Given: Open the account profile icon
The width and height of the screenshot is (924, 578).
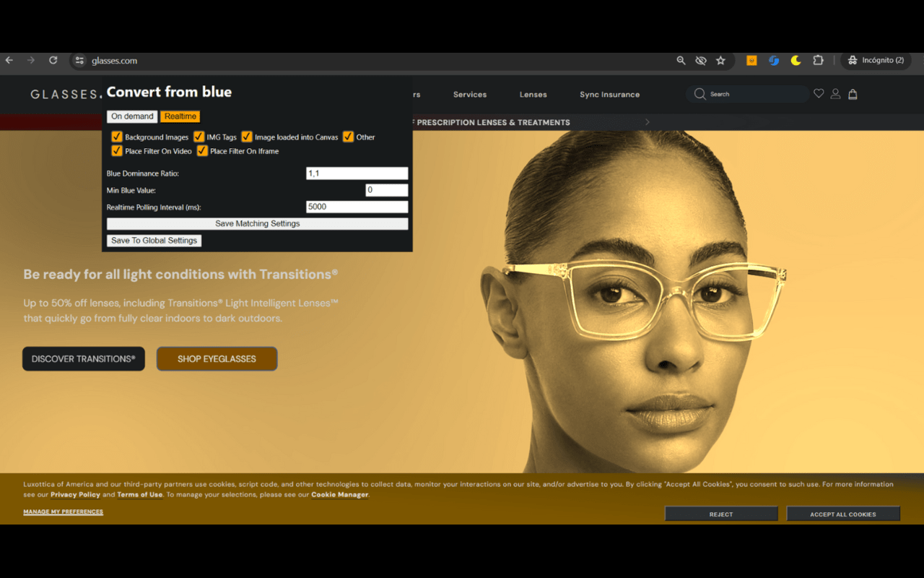Looking at the screenshot, I should point(835,94).
